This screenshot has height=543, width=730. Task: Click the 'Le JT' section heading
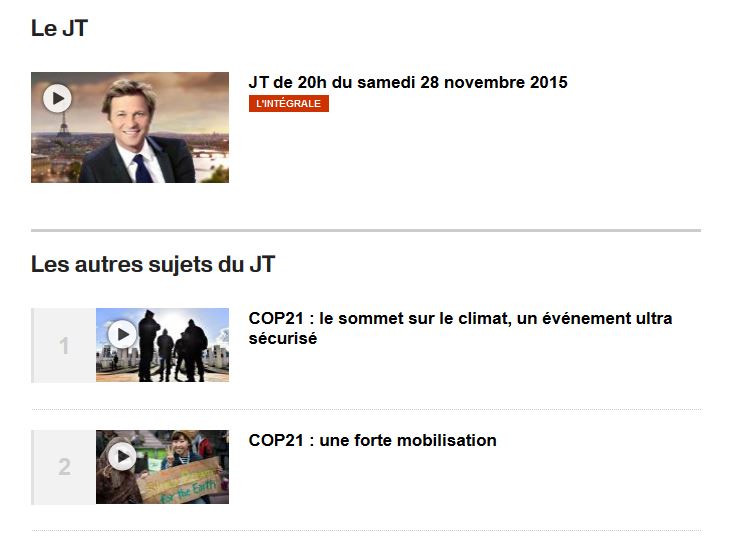tap(60, 28)
